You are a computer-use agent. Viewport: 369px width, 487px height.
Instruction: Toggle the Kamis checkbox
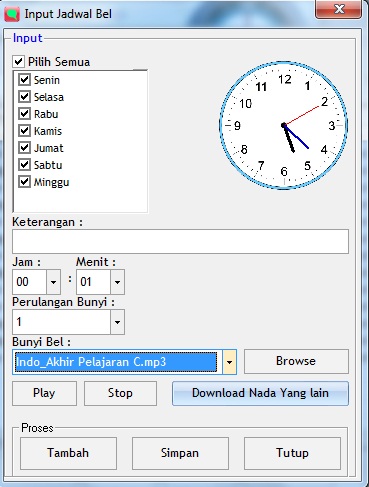(x=24, y=131)
